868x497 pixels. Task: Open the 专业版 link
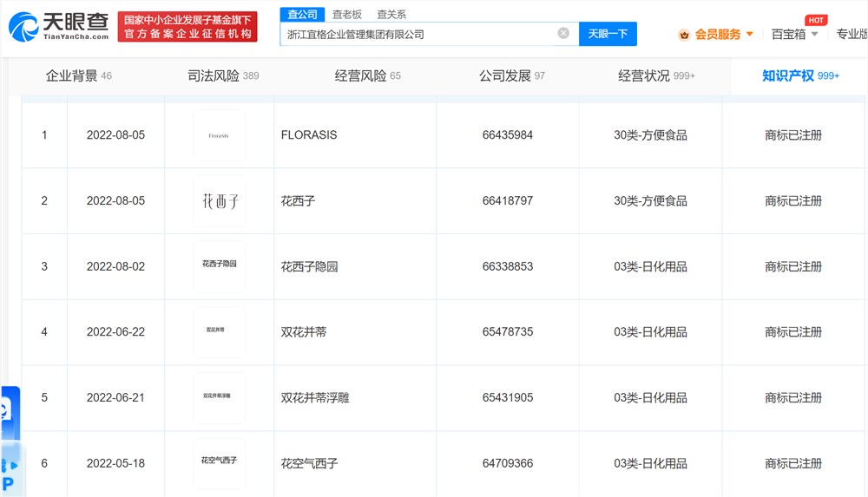pos(852,35)
